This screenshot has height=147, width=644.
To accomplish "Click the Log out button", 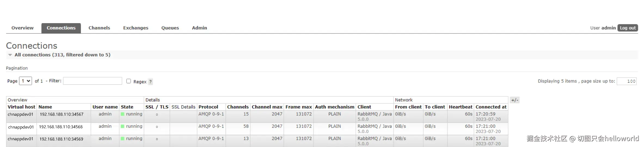I will pos(628,28).
